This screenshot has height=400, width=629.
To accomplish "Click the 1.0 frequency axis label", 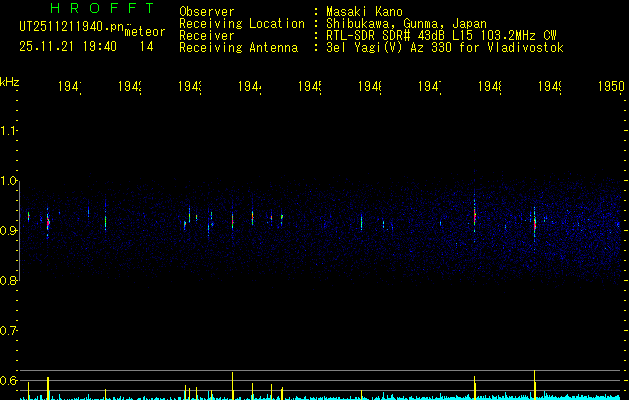I will pos(9,181).
